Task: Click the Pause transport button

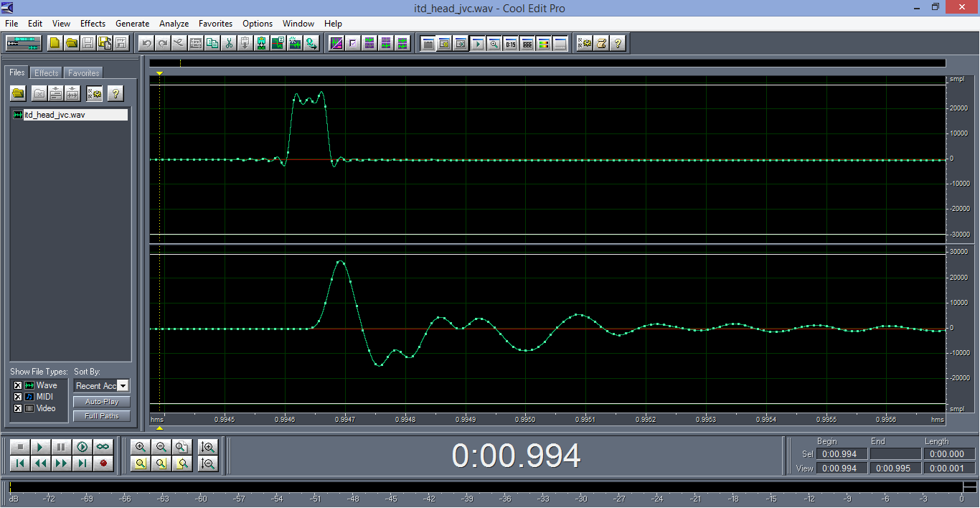Action: (x=62, y=447)
